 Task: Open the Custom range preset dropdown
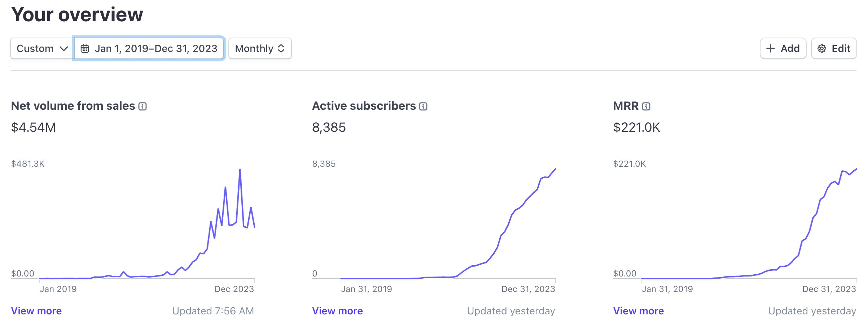42,48
